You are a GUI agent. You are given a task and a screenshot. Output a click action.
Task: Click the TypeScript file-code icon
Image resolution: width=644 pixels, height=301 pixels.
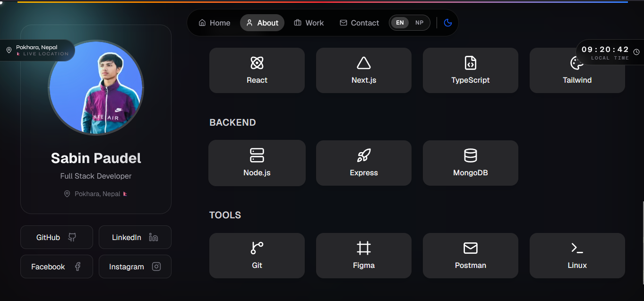click(x=471, y=63)
